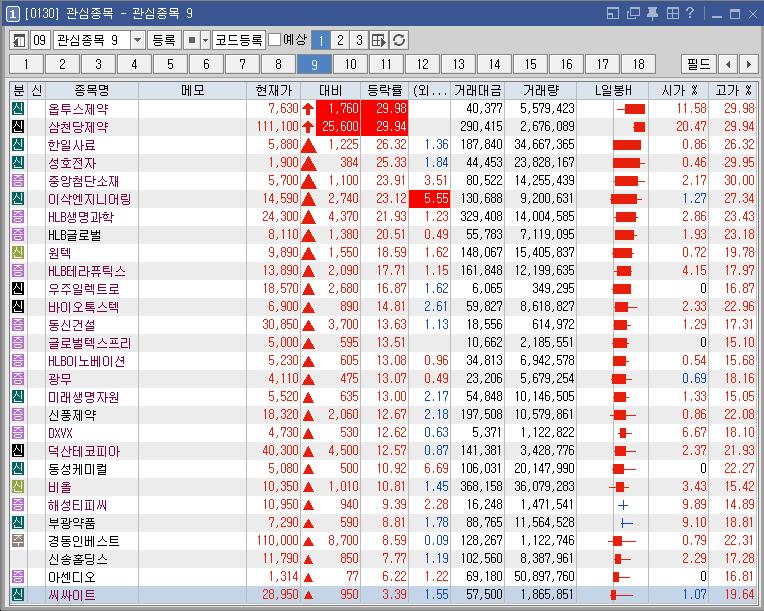The width and height of the screenshot is (764, 611).
Task: Click the 증 badge for 아센디오
Action: (x=18, y=576)
